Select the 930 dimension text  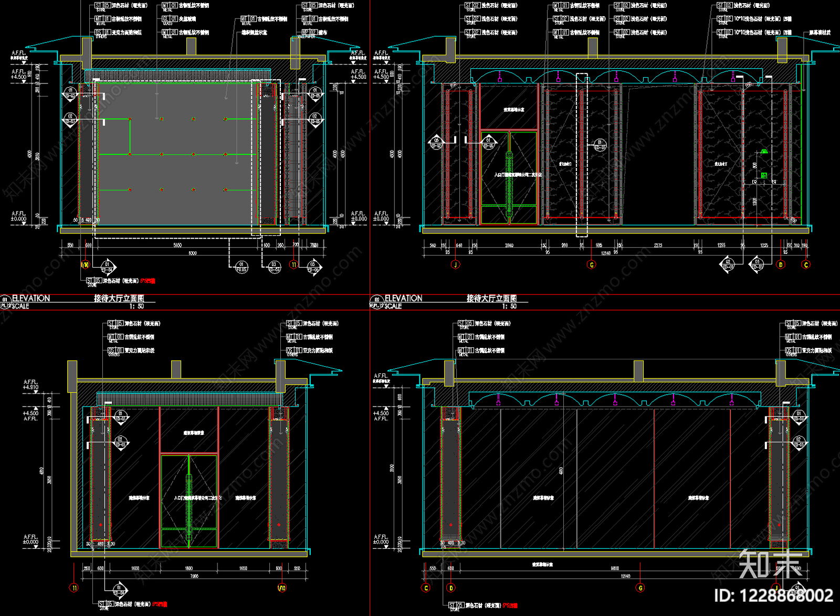564,246
